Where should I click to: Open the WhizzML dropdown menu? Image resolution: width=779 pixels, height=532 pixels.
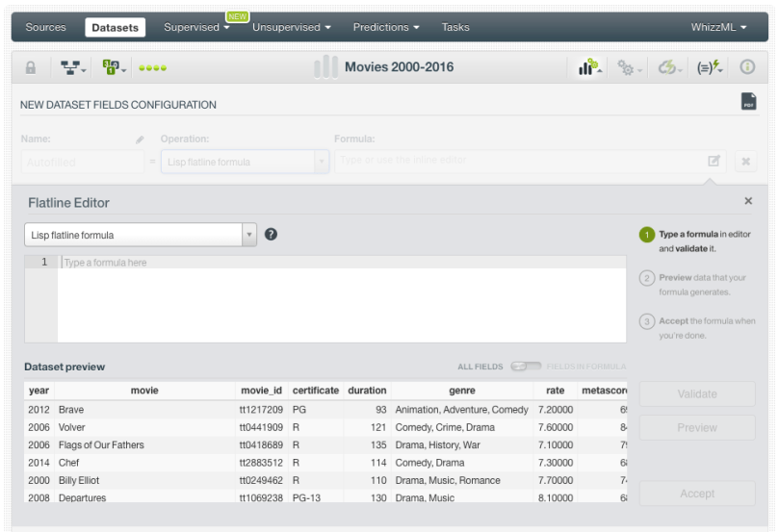718,27
